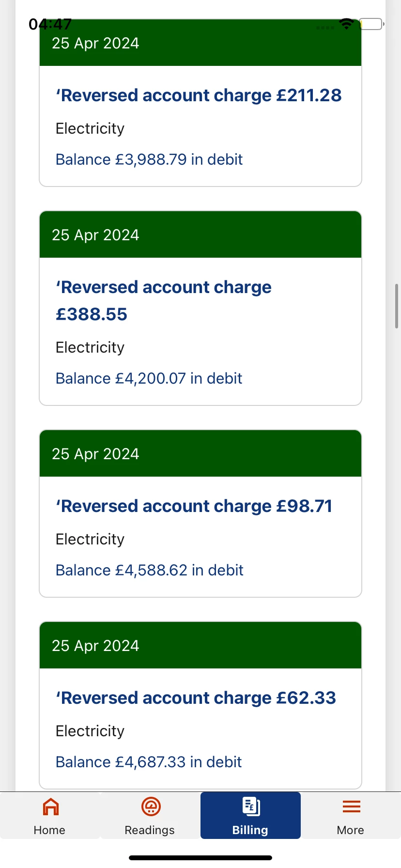Tap the Wi-Fi status icon
The width and height of the screenshot is (401, 868).
347,24
